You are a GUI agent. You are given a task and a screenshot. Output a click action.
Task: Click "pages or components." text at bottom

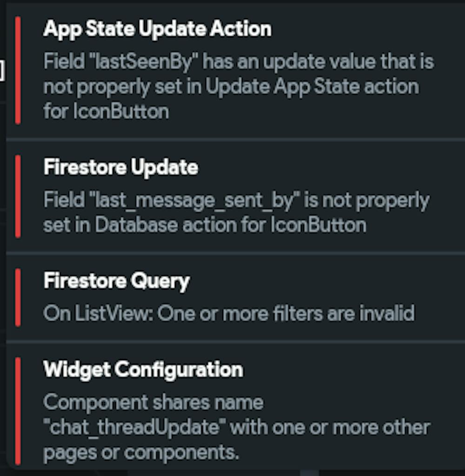click(x=141, y=452)
